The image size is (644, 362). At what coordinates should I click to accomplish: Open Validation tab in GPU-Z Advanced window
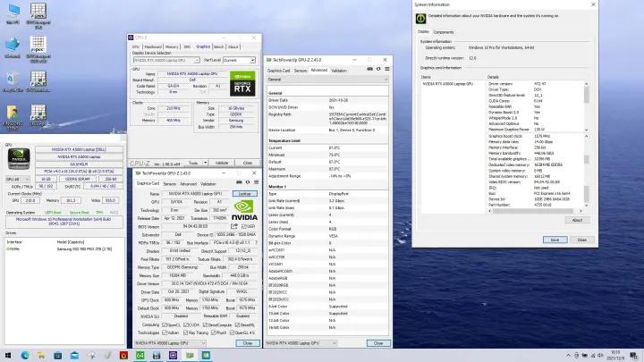point(339,71)
